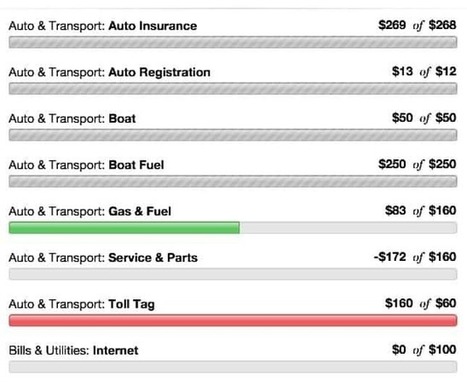Open the Toll Tag budget label

(x=82, y=304)
